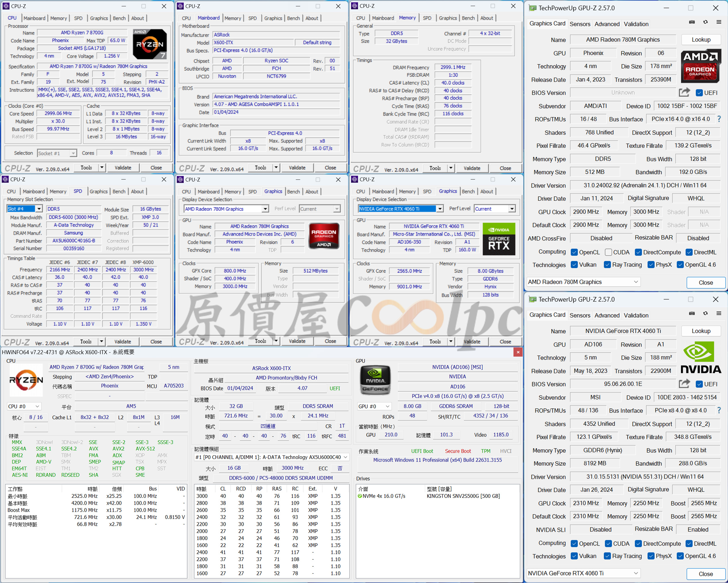Open Sensors tab in AMD GPU-Z window
Viewport: 728px width, 583px height.
(x=580, y=24)
